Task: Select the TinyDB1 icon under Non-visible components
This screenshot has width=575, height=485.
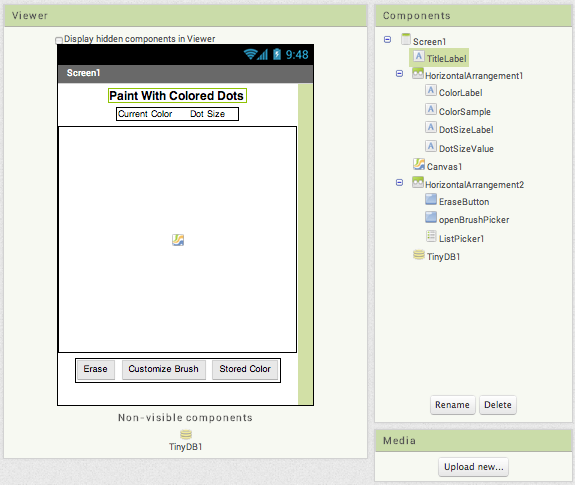Action: tap(186, 434)
